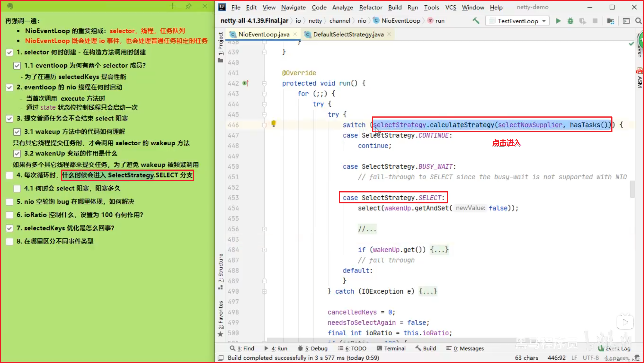Screen dimensions: 644x363
Task: Click the stop process square icon
Action: (x=595, y=21)
